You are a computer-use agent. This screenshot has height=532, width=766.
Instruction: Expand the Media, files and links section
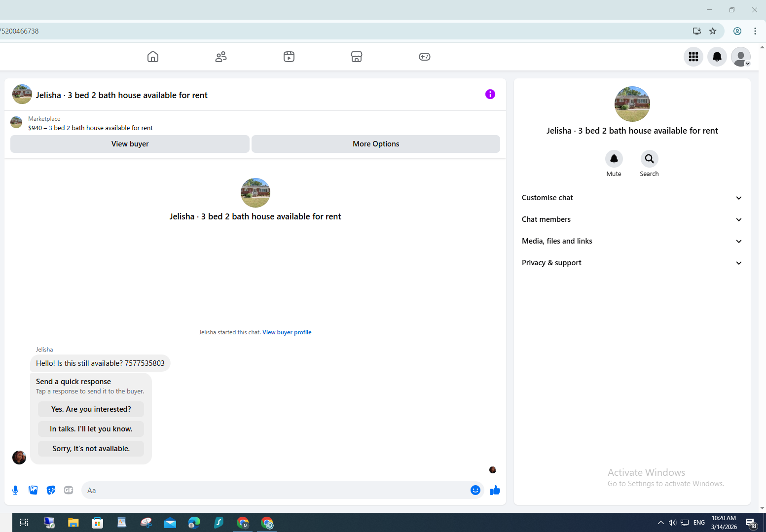click(x=632, y=241)
